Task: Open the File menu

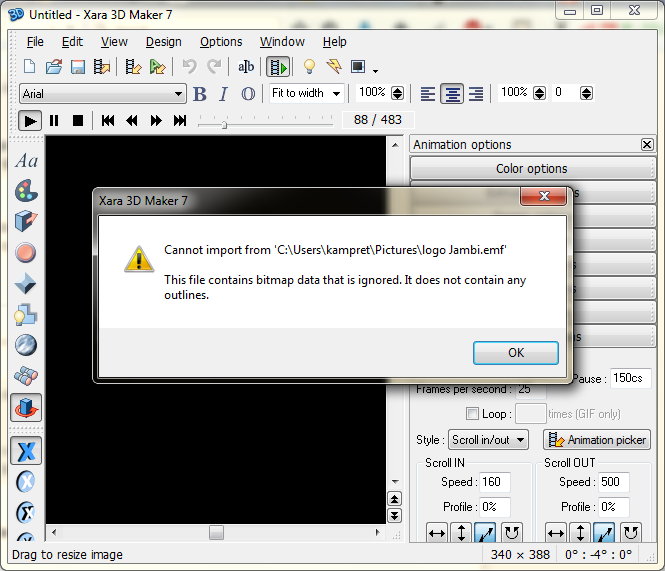Action: (x=35, y=42)
